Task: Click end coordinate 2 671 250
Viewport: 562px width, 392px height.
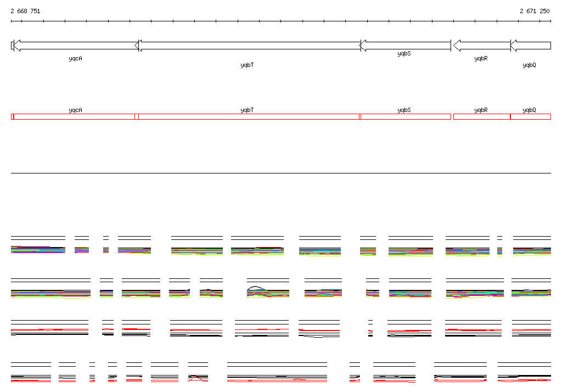Action: point(535,11)
